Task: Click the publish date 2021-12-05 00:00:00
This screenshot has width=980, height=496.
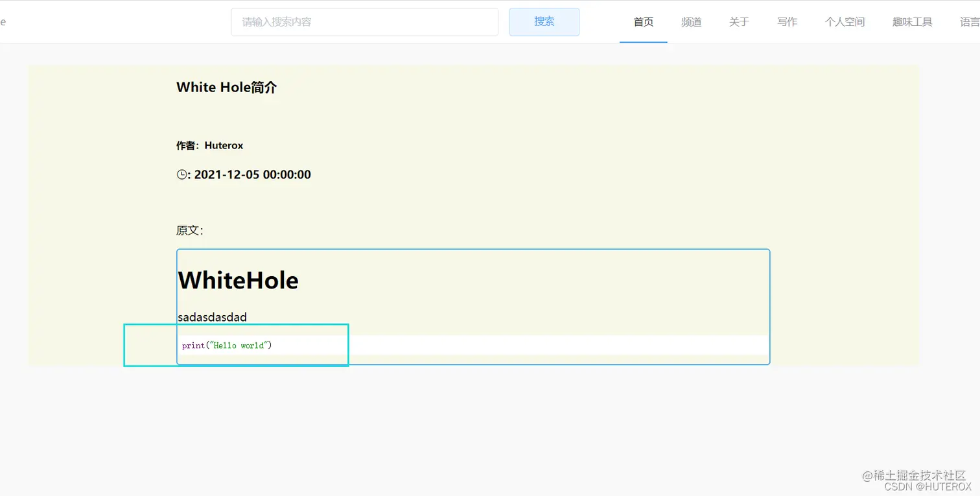Action: (x=252, y=174)
